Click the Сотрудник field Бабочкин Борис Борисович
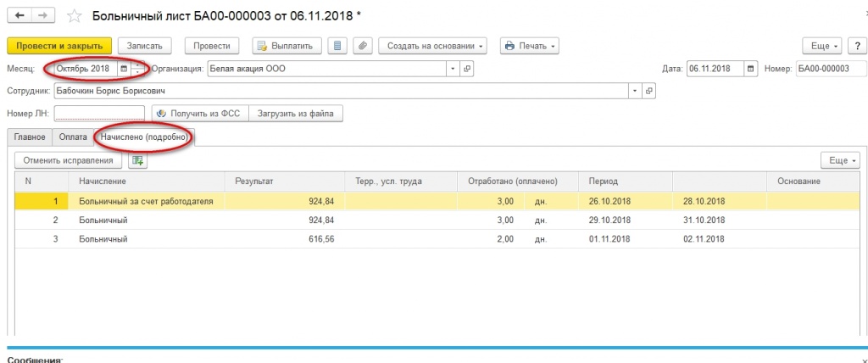 click(x=341, y=91)
